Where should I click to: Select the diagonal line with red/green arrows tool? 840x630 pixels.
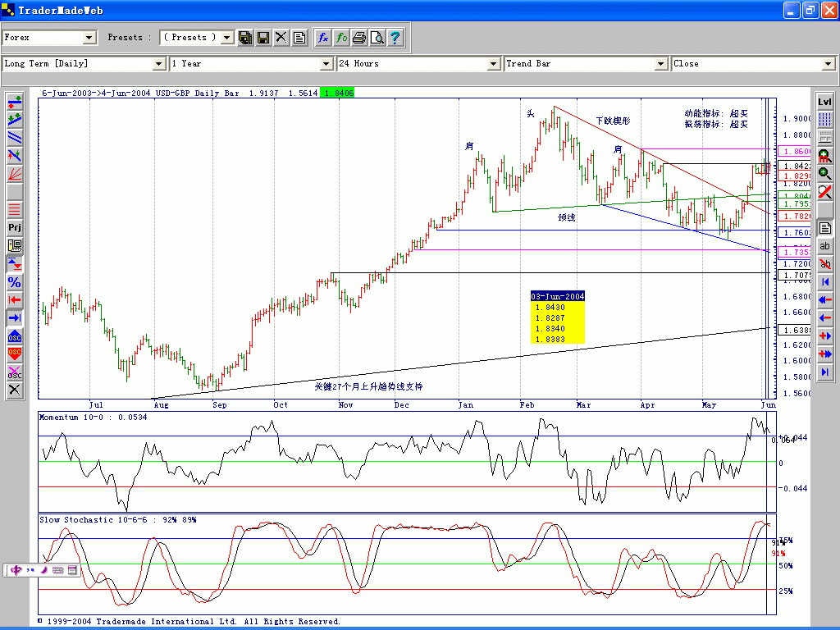(15, 155)
